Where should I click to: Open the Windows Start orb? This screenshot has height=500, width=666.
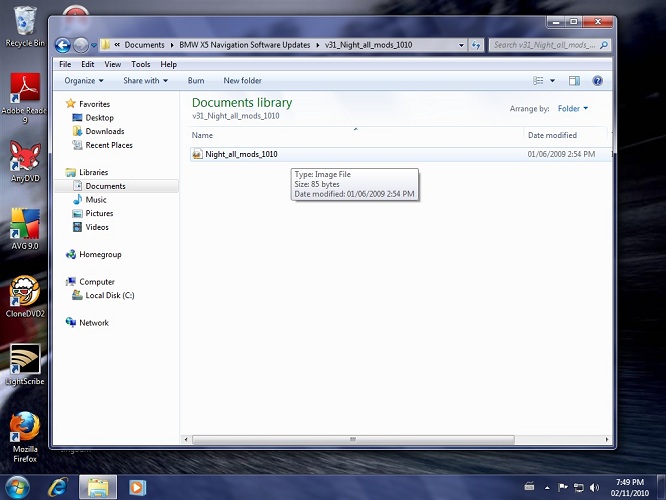coord(17,487)
